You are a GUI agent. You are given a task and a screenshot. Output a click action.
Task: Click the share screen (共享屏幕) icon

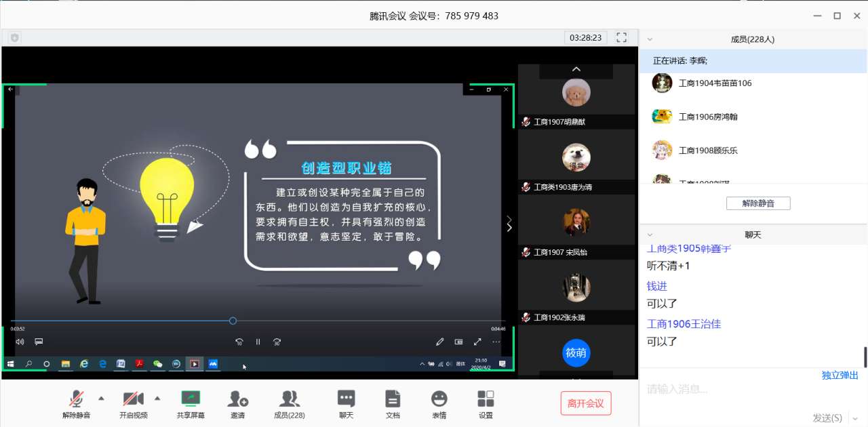coord(191,399)
